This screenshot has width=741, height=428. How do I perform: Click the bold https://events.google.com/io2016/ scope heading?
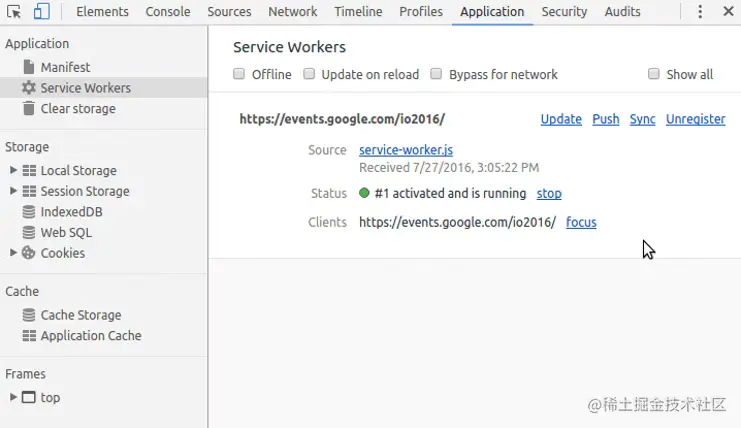[342, 119]
